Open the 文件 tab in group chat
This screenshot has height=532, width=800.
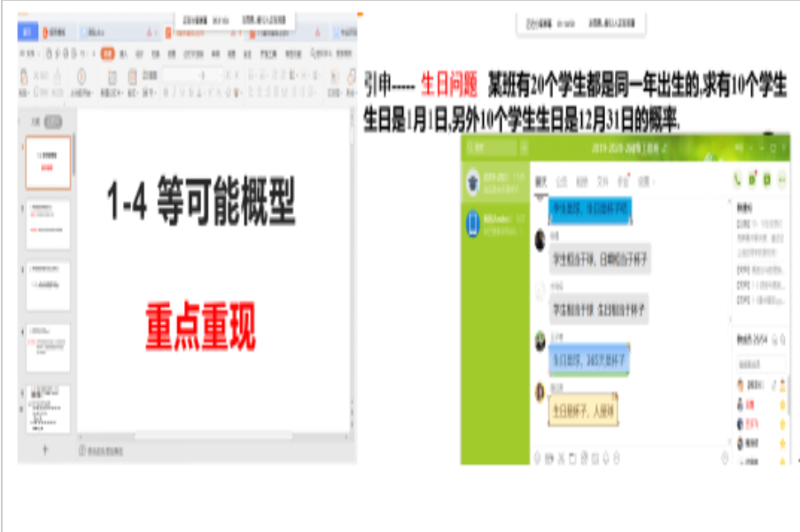[602, 182]
